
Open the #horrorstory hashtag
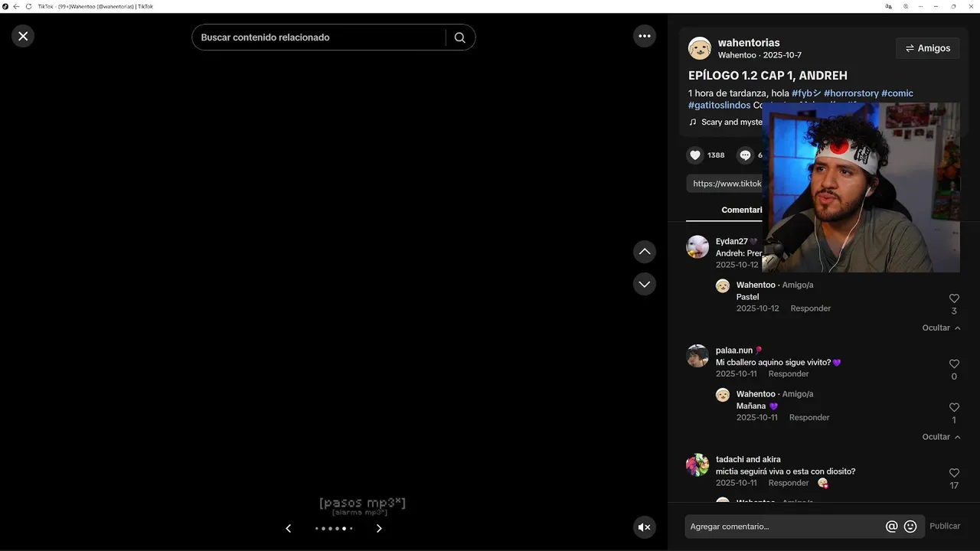coord(851,93)
